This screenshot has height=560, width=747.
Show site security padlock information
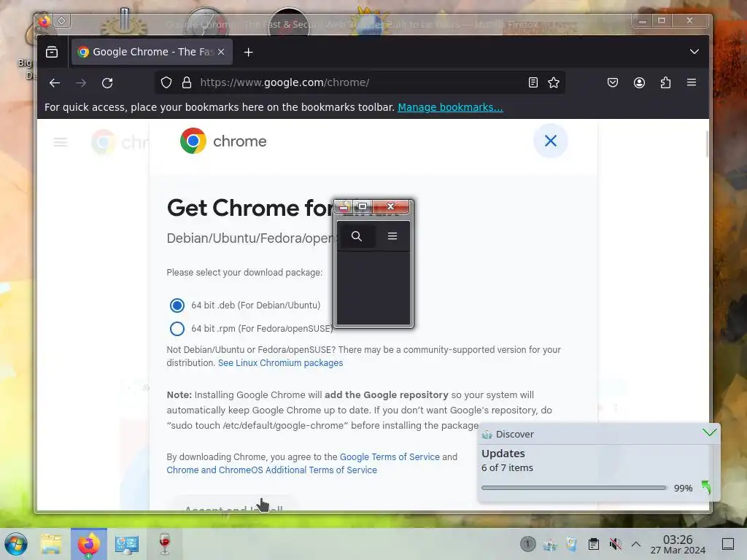(x=187, y=83)
